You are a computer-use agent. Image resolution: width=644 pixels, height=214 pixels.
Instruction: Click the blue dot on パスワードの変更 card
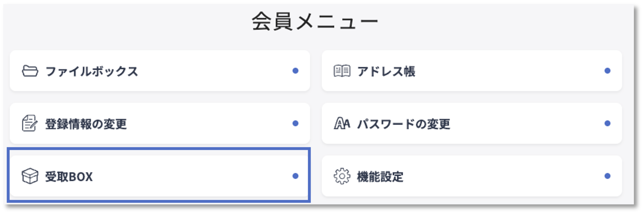click(607, 123)
